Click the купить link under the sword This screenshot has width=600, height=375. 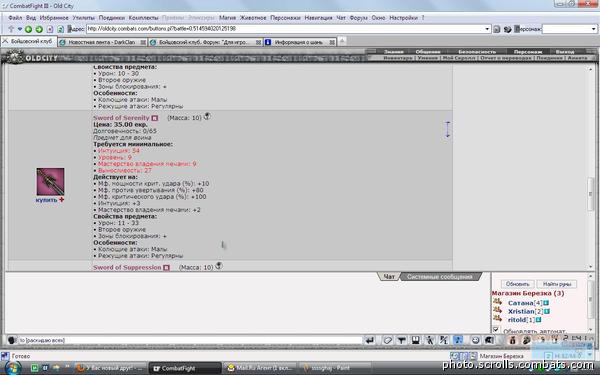[46, 200]
